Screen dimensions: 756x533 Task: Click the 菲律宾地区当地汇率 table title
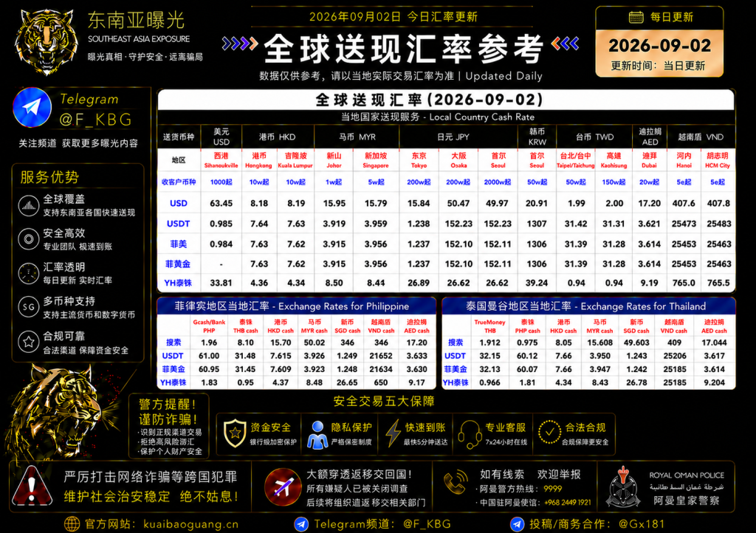(292, 306)
